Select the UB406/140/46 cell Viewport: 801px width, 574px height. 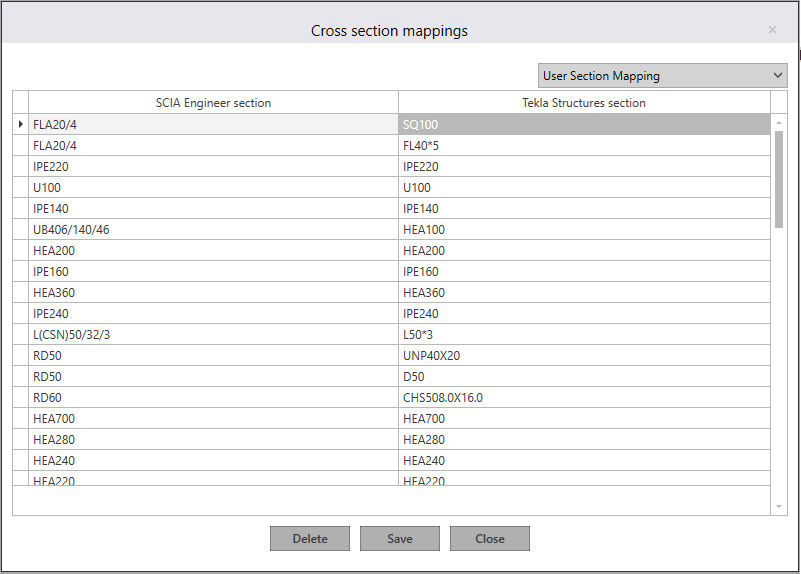(x=213, y=229)
